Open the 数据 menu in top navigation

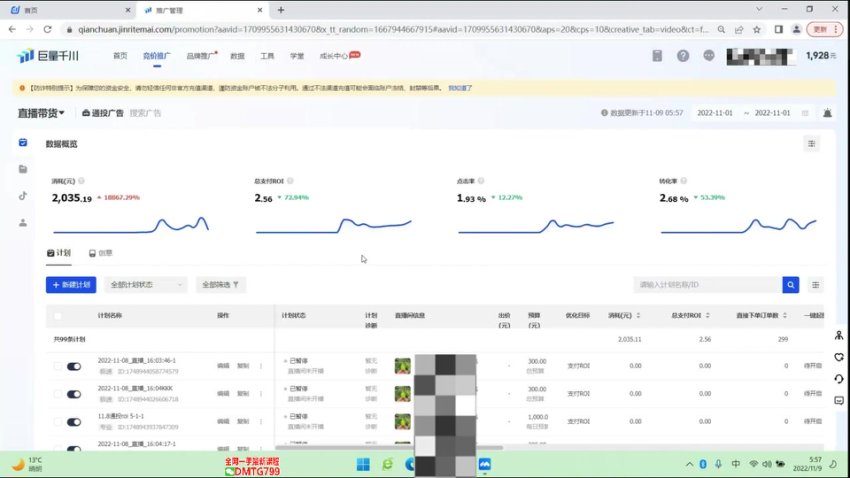237,56
